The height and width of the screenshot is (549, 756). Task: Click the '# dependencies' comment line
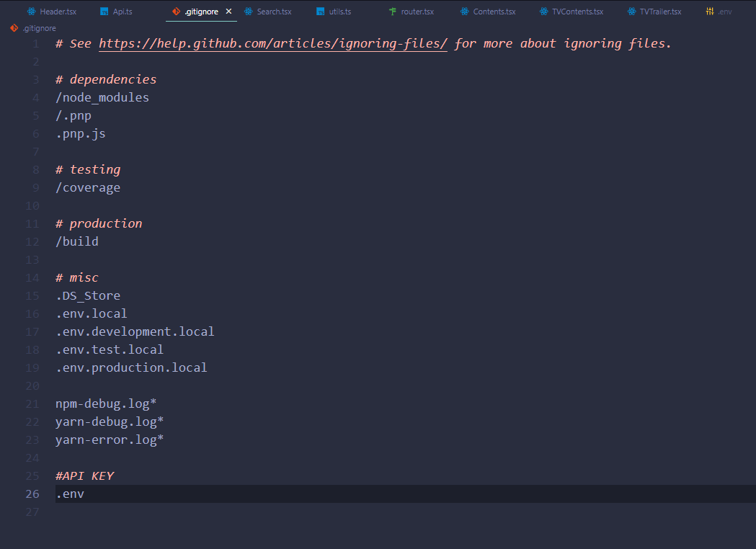(x=106, y=79)
